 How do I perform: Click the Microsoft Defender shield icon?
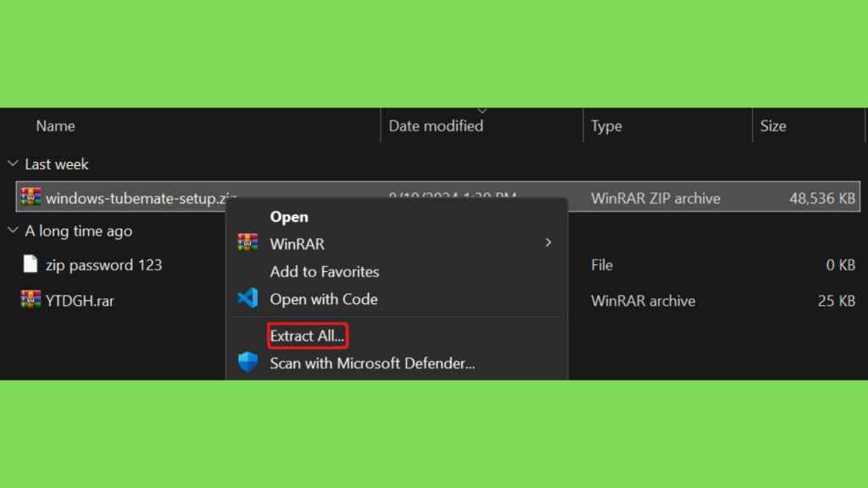pos(248,363)
